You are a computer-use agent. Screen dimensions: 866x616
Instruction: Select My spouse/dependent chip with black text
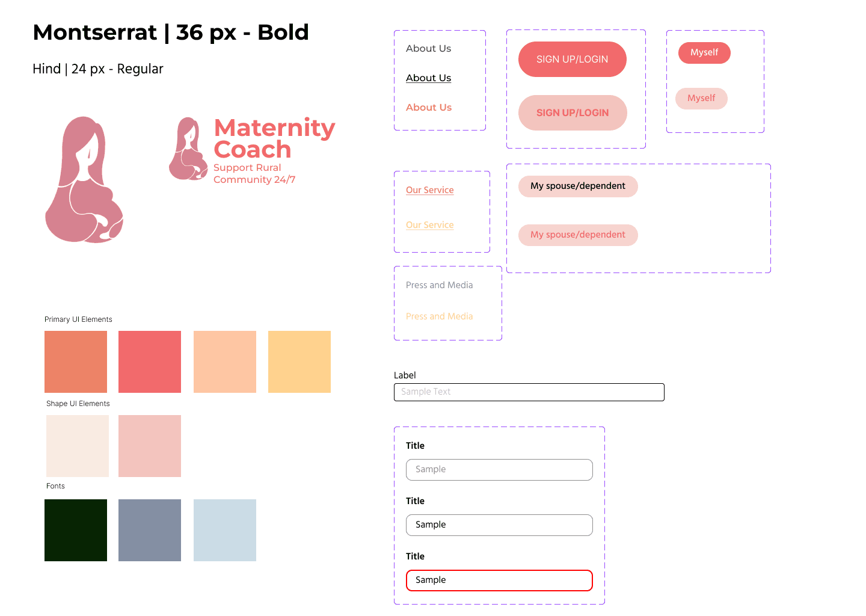point(578,186)
